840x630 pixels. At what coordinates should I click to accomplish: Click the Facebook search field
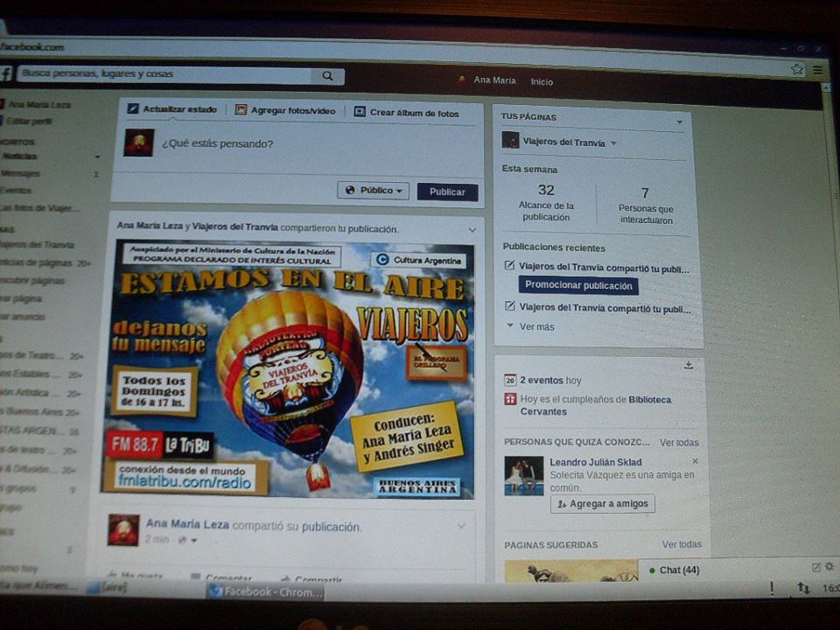[166, 73]
